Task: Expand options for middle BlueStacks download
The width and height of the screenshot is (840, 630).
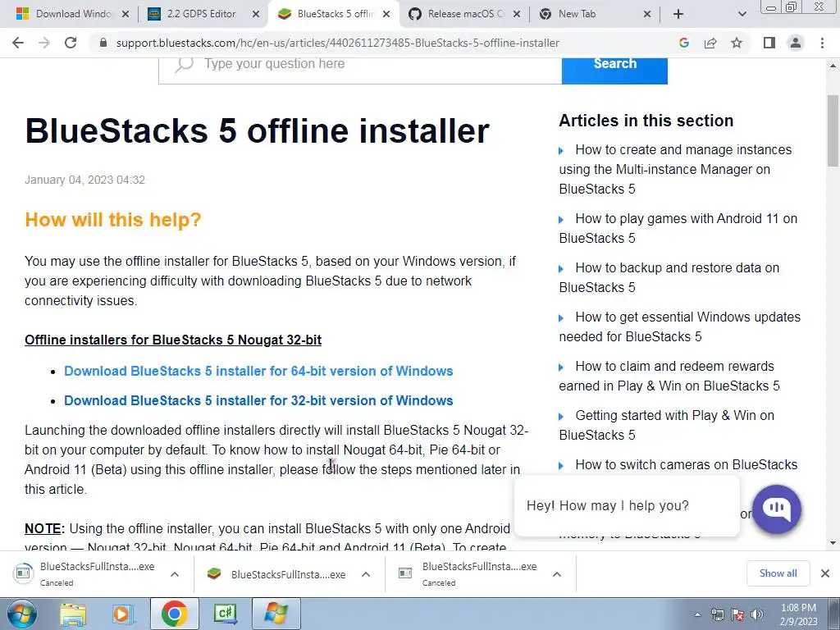Action: [366, 574]
